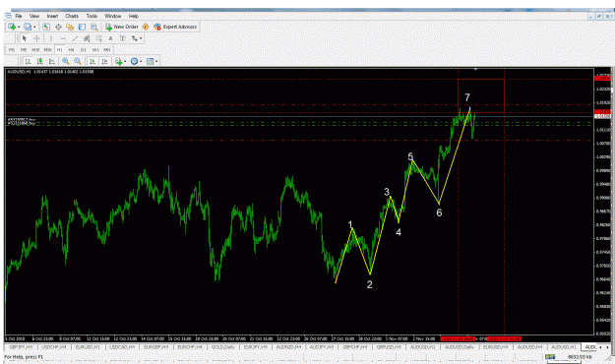Select the Crosshair tool
615x364 pixels.
[36, 38]
